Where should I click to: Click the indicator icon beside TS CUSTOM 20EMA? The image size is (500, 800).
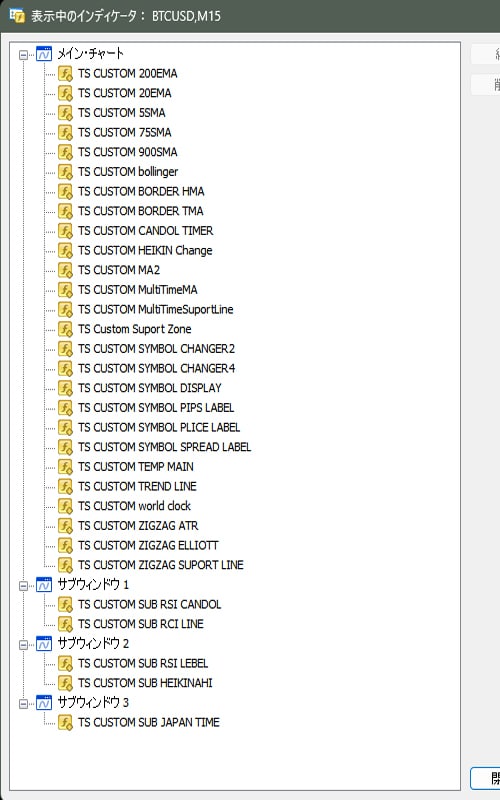pos(65,93)
